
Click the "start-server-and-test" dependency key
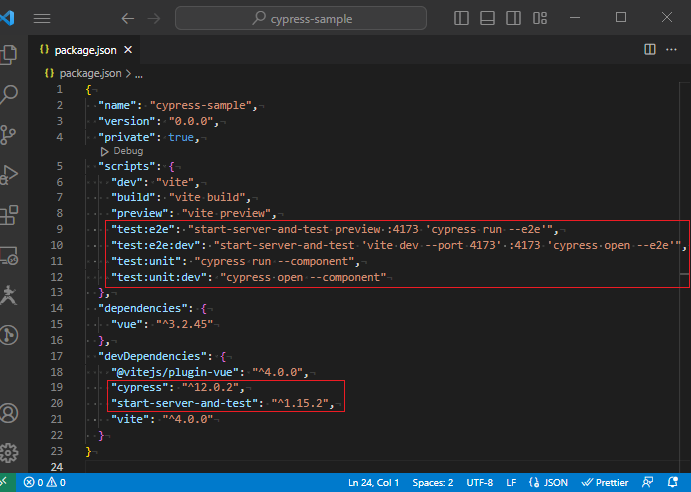click(187, 403)
